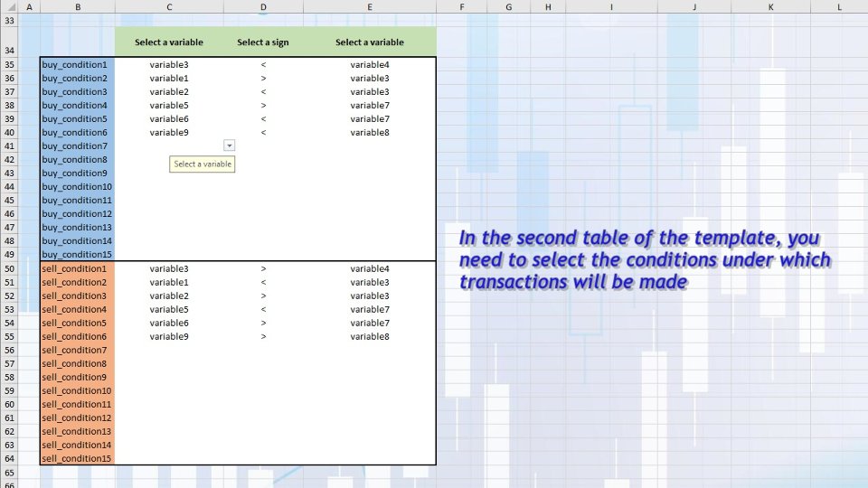Click the select-all corner triangle icon
The width and height of the screenshot is (868, 488).
(10, 6)
